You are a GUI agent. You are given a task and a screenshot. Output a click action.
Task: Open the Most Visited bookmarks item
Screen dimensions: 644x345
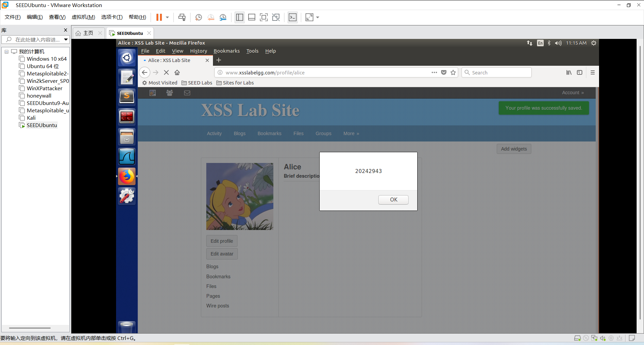[160, 83]
